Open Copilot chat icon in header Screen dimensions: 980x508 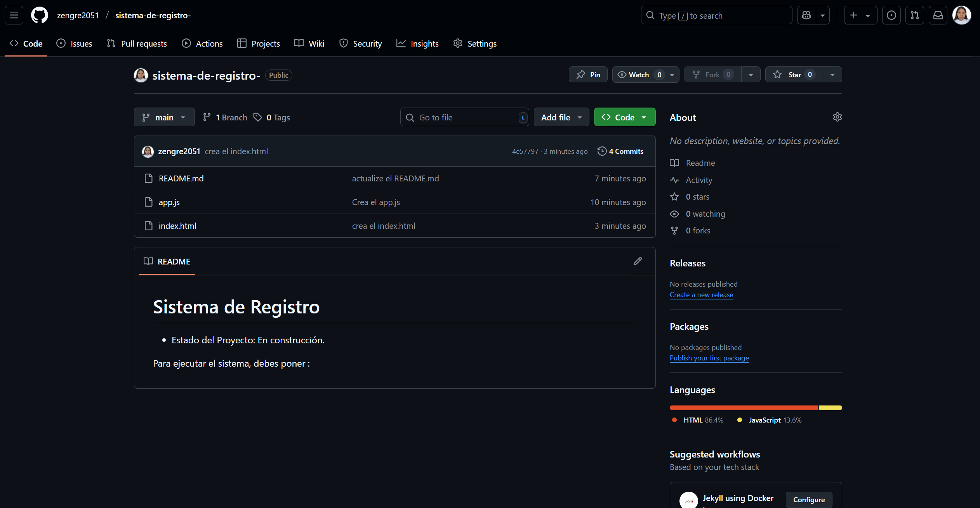tap(806, 15)
